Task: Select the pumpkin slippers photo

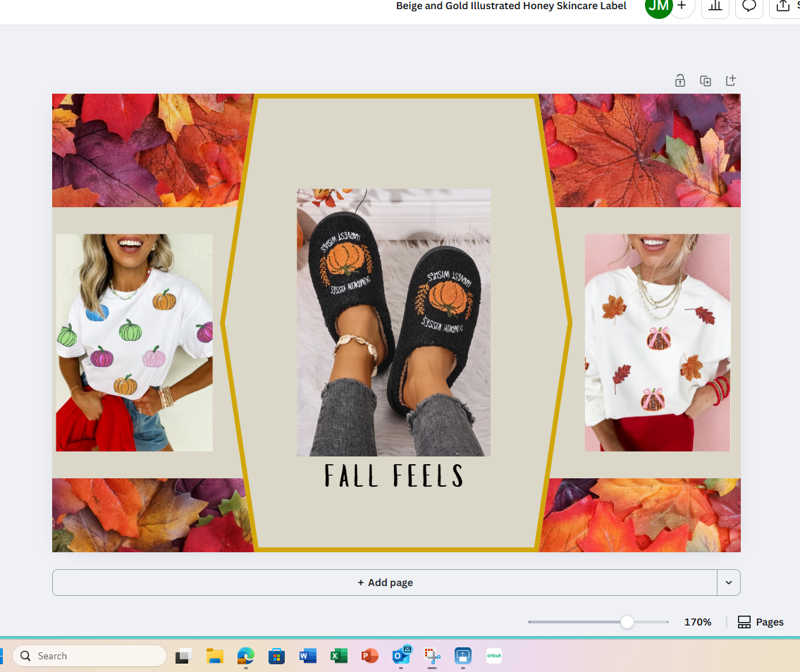Action: (x=393, y=322)
